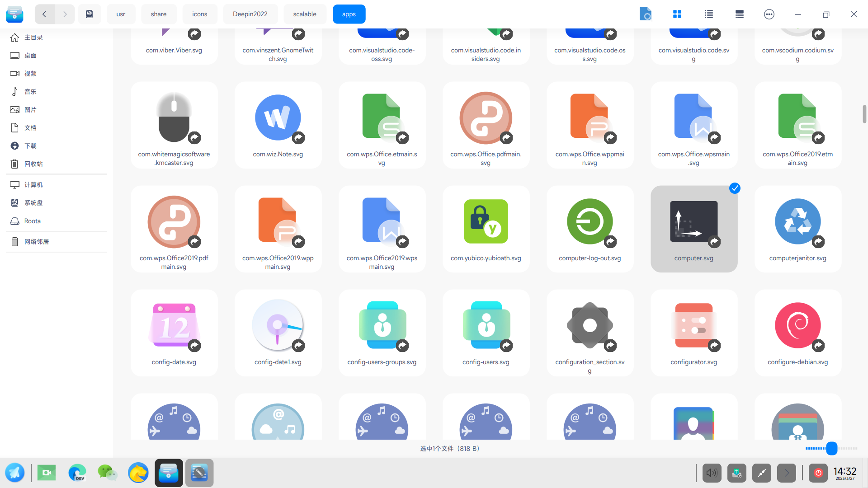Open 下载 in the sidebar

(x=30, y=145)
